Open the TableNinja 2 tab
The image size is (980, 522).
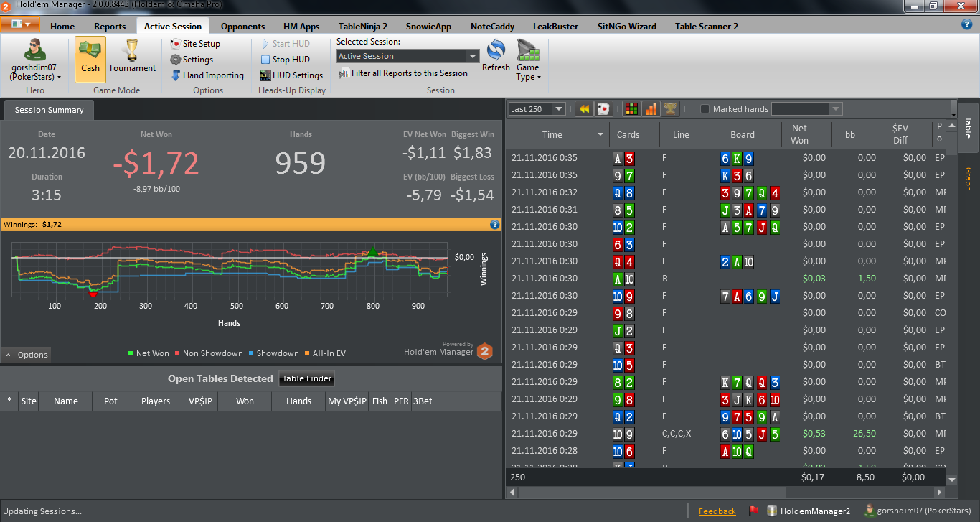[362, 27]
